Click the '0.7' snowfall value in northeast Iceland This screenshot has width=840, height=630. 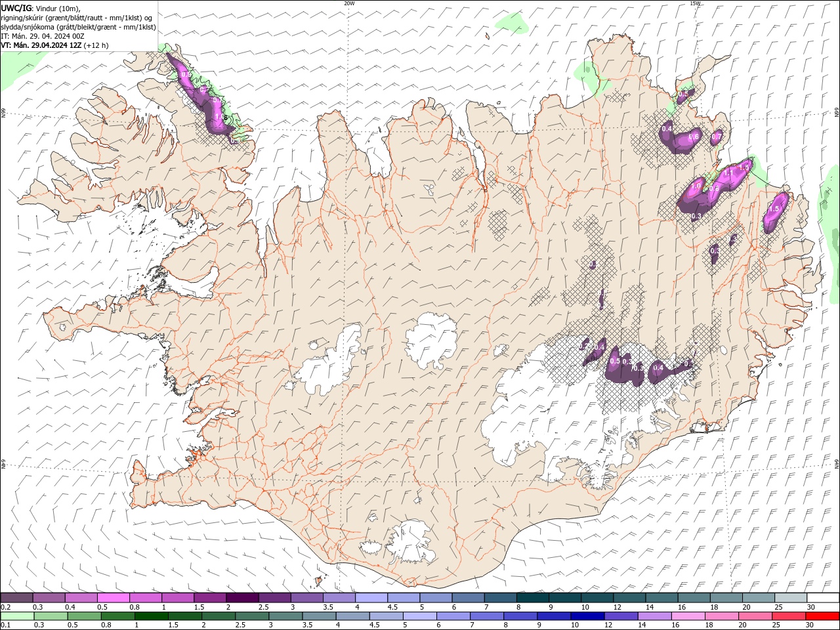pyautogui.click(x=717, y=136)
